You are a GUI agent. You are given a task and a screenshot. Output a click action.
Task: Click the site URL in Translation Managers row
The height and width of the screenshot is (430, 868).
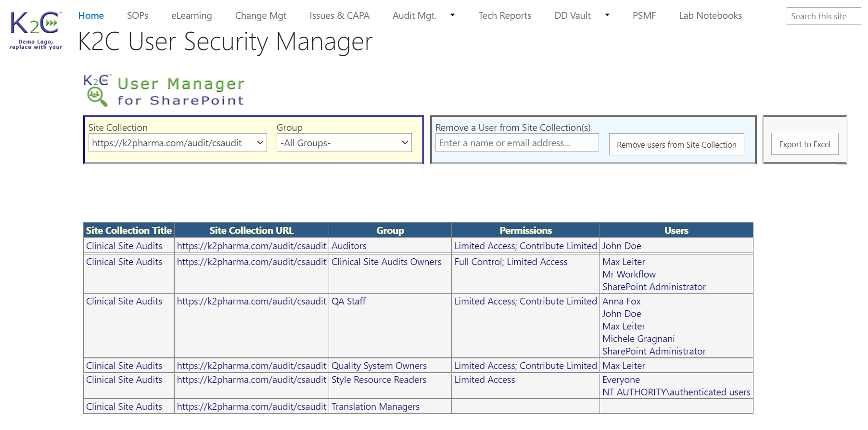(252, 406)
